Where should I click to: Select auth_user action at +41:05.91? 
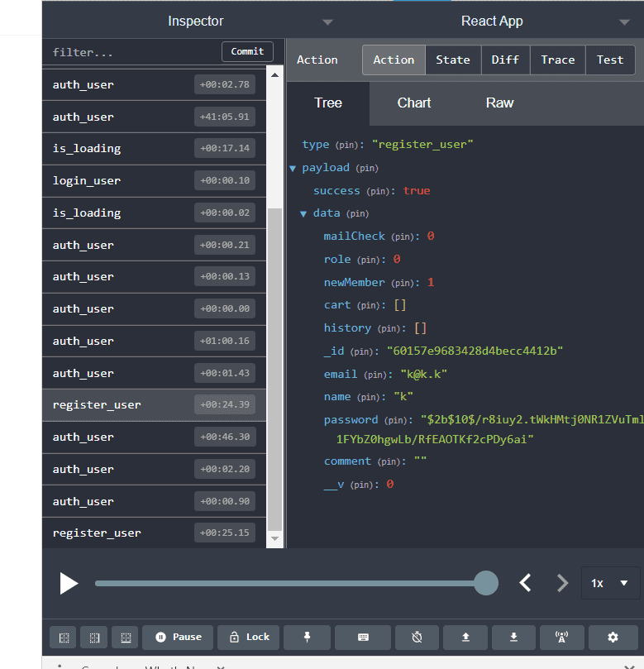pyautogui.click(x=154, y=117)
